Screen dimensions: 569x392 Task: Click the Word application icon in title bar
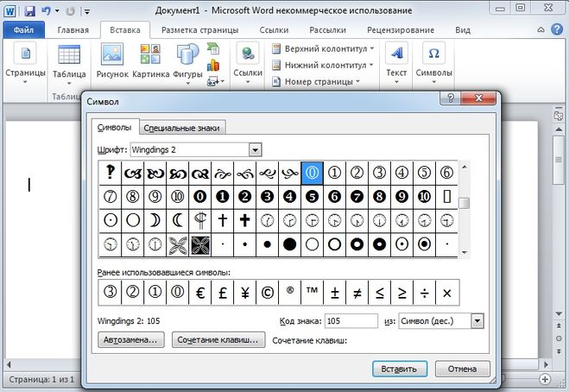pyautogui.click(x=9, y=11)
